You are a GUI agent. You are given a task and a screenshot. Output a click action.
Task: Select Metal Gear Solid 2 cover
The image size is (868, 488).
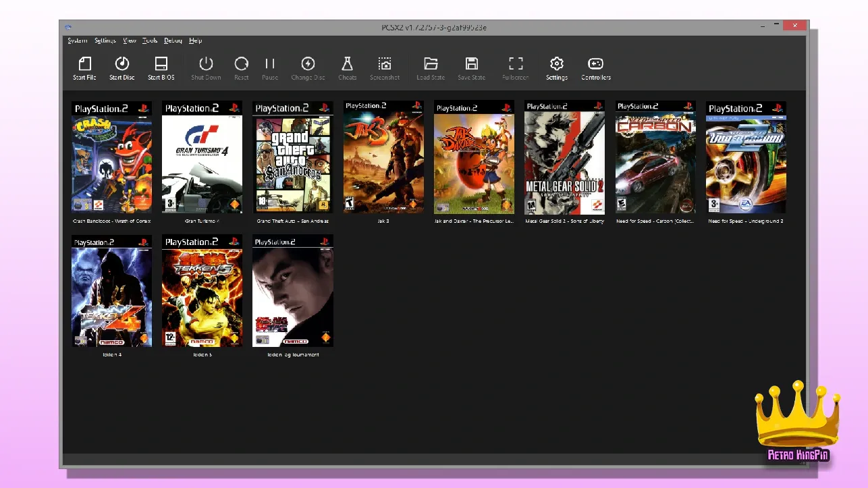(564, 157)
